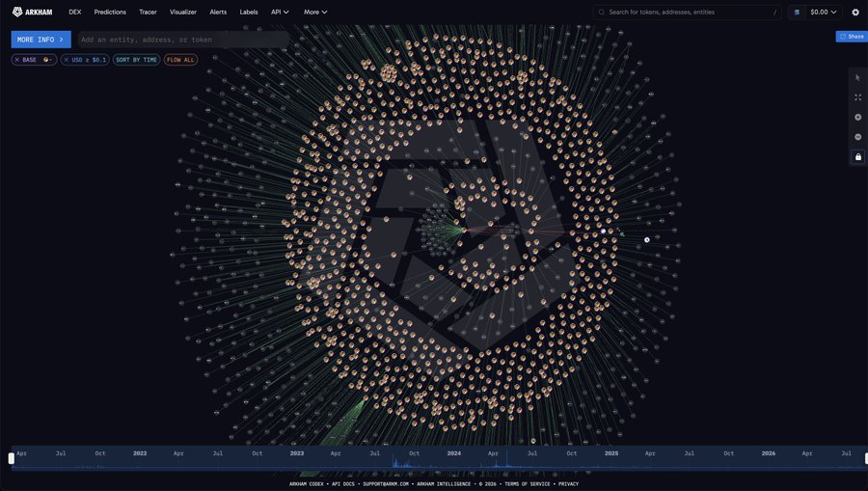The image size is (868, 491).
Task: Zoom in with the plus icon
Action: tap(858, 118)
